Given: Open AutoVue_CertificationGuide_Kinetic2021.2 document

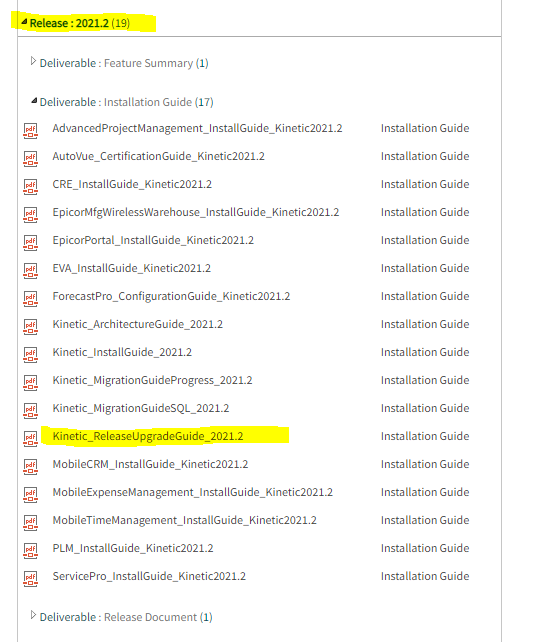Looking at the screenshot, I should coord(158,156).
